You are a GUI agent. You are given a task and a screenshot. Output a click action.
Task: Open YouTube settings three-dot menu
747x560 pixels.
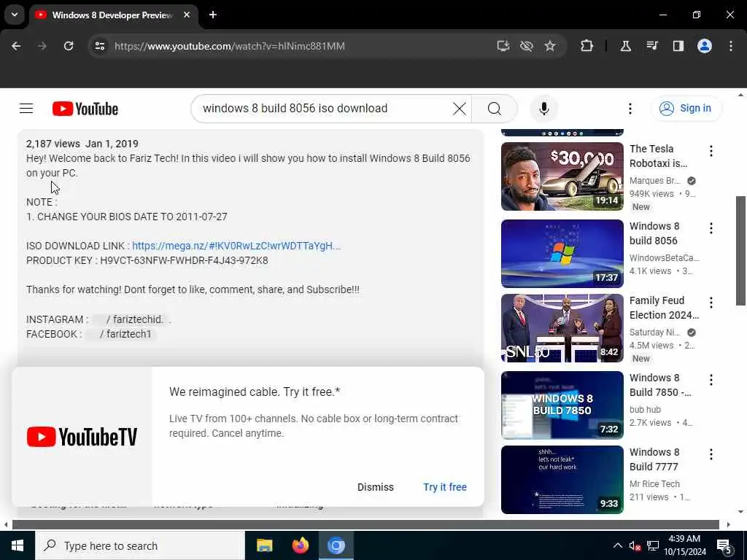coord(630,109)
